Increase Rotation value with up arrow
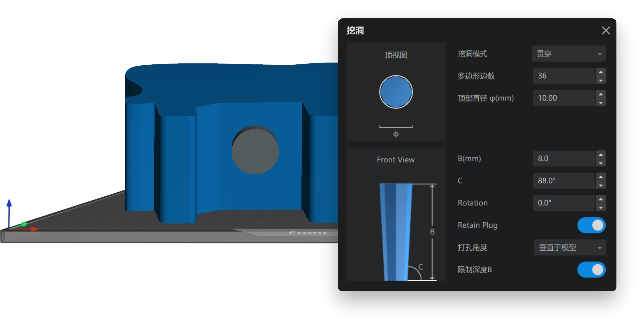This screenshot has width=644, height=328. coord(601,199)
